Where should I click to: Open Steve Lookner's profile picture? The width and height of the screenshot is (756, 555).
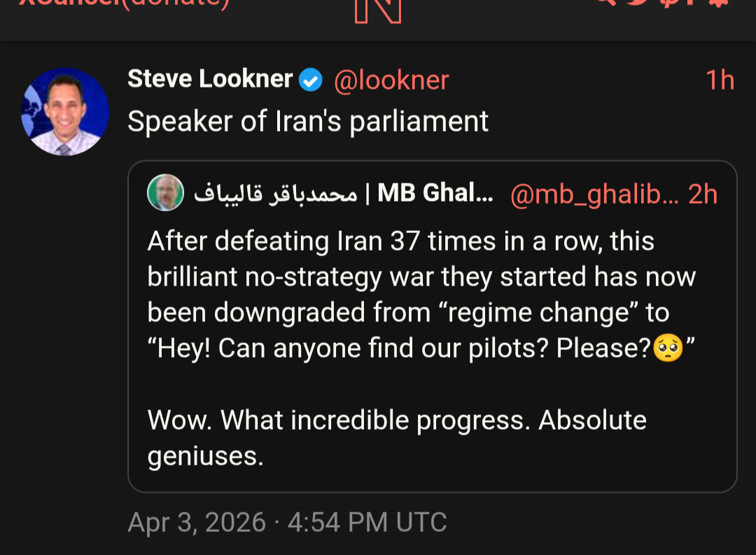tap(65, 111)
